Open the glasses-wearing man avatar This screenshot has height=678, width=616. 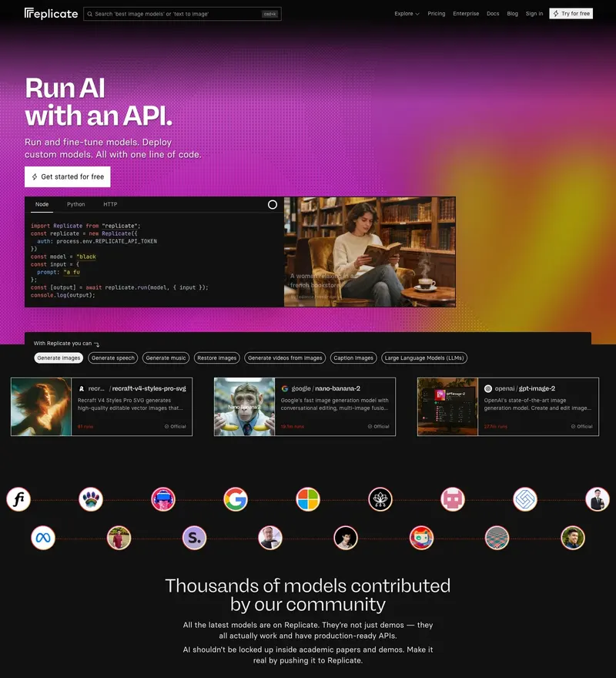point(270,538)
